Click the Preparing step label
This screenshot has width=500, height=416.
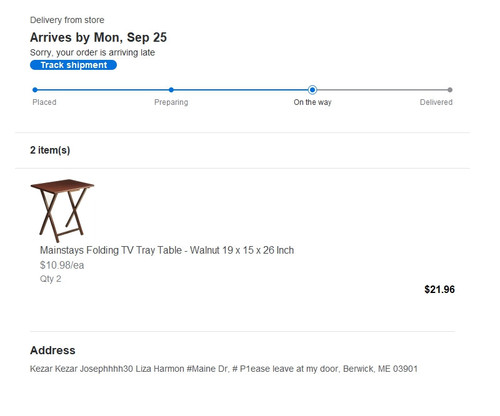171,102
